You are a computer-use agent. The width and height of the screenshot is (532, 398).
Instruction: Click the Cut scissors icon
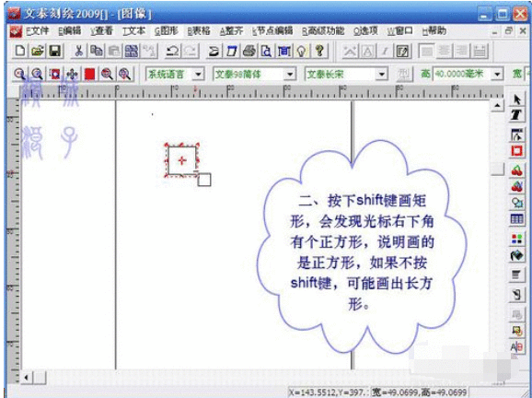79,51
